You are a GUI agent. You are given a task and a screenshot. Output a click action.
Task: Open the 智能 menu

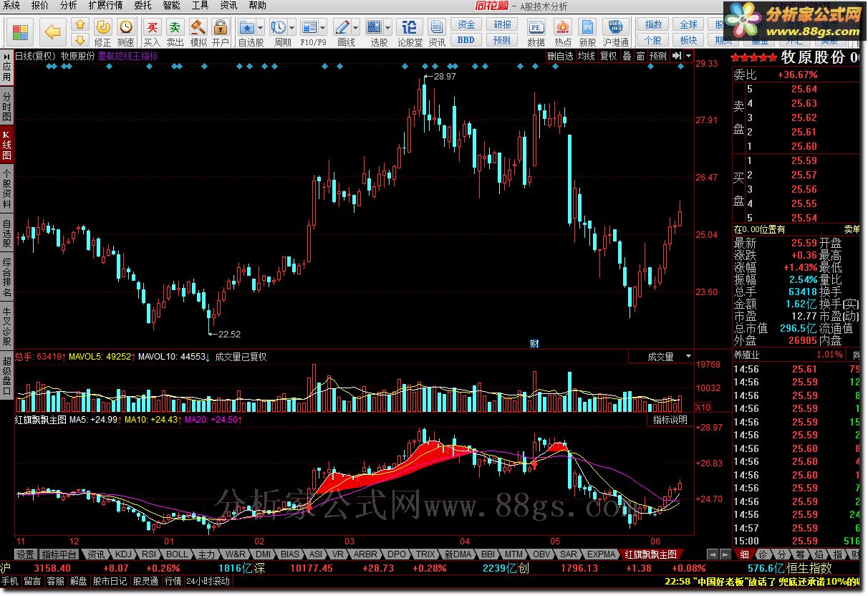pyautogui.click(x=171, y=5)
